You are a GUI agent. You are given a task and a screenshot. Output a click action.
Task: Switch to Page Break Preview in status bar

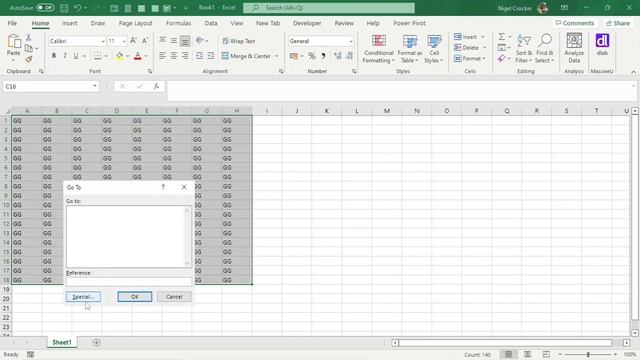click(x=546, y=354)
